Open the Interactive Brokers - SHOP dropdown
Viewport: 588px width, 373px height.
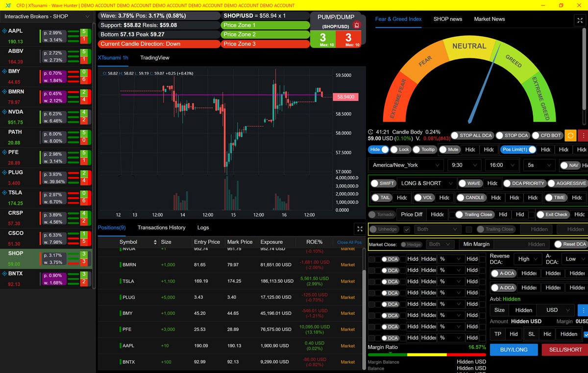click(x=47, y=17)
